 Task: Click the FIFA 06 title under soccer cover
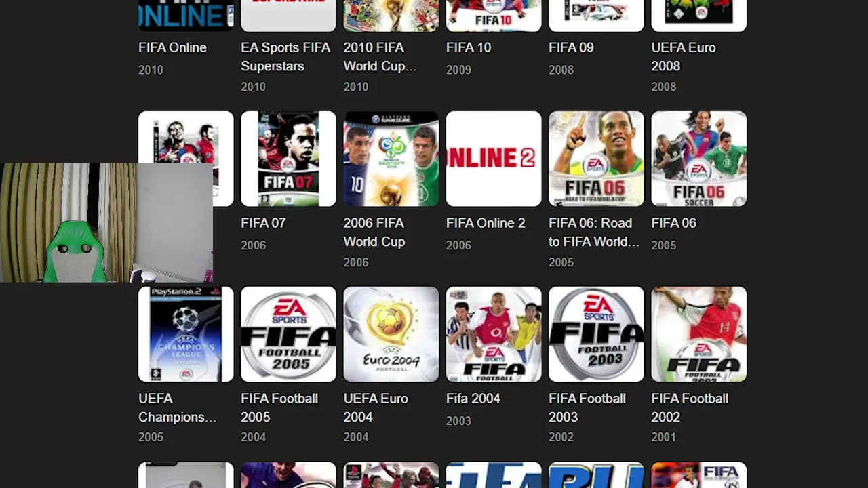click(x=674, y=223)
